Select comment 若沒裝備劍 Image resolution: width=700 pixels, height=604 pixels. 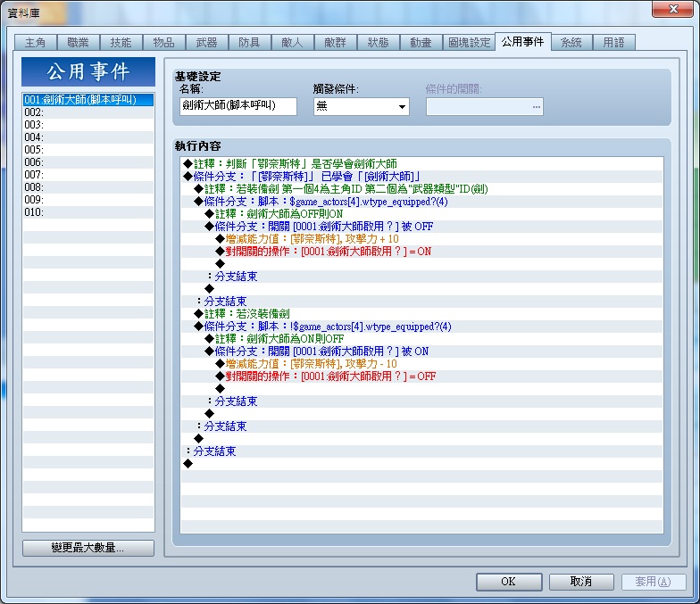pos(421,314)
